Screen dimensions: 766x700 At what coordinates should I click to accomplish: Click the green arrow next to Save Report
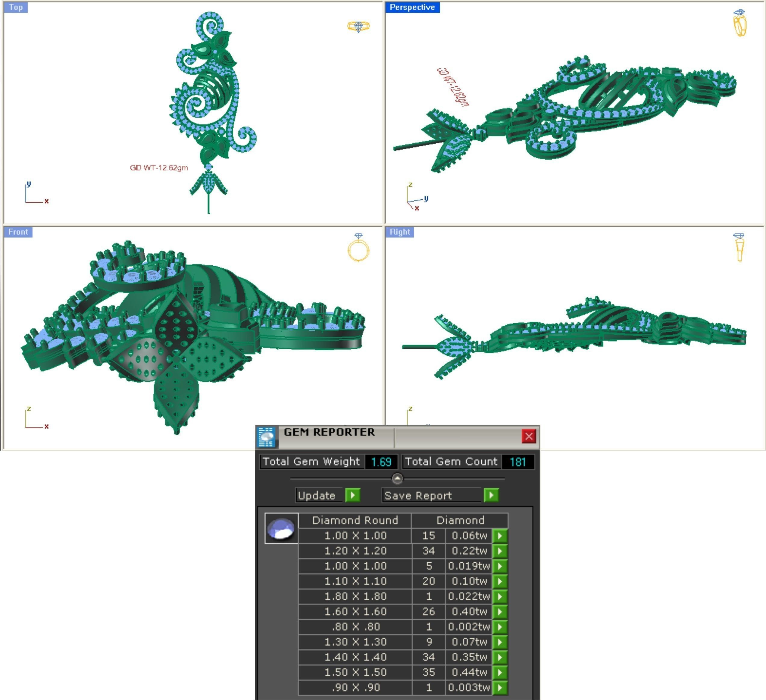point(491,495)
